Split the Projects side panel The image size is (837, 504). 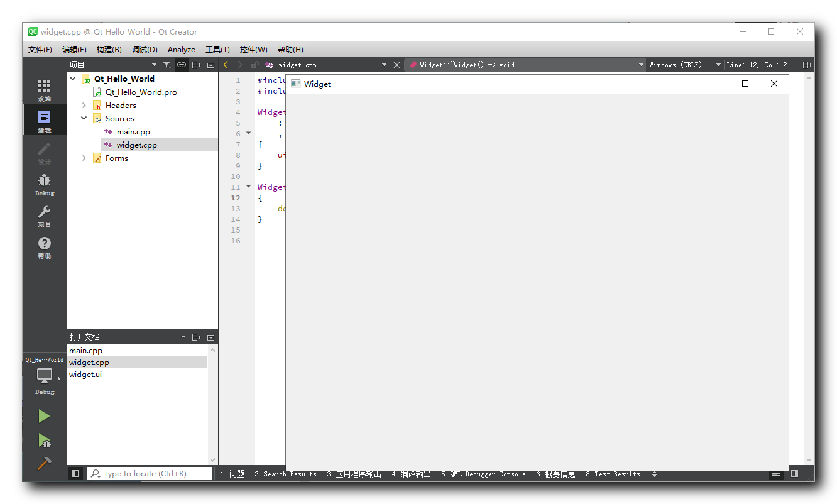pos(197,65)
